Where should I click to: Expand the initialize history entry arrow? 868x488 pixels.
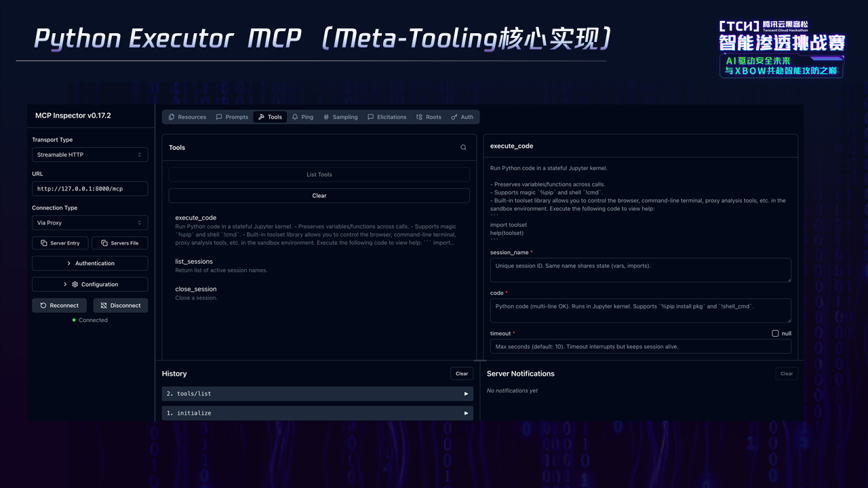click(466, 413)
